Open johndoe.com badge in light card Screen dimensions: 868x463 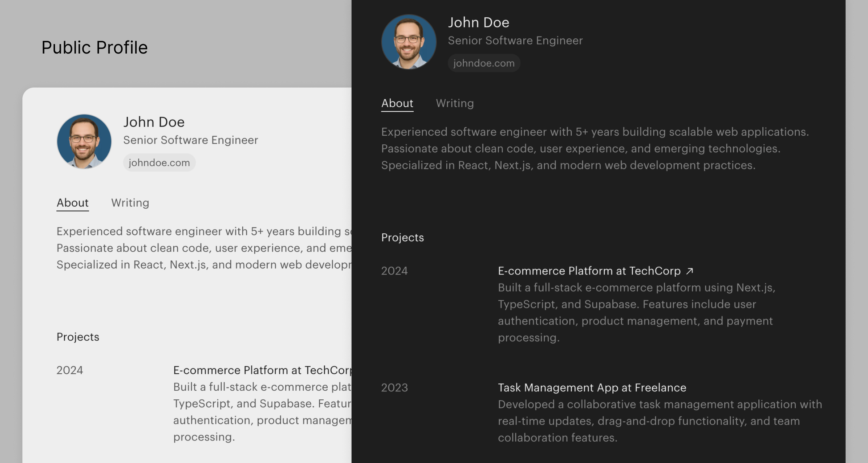coord(159,163)
